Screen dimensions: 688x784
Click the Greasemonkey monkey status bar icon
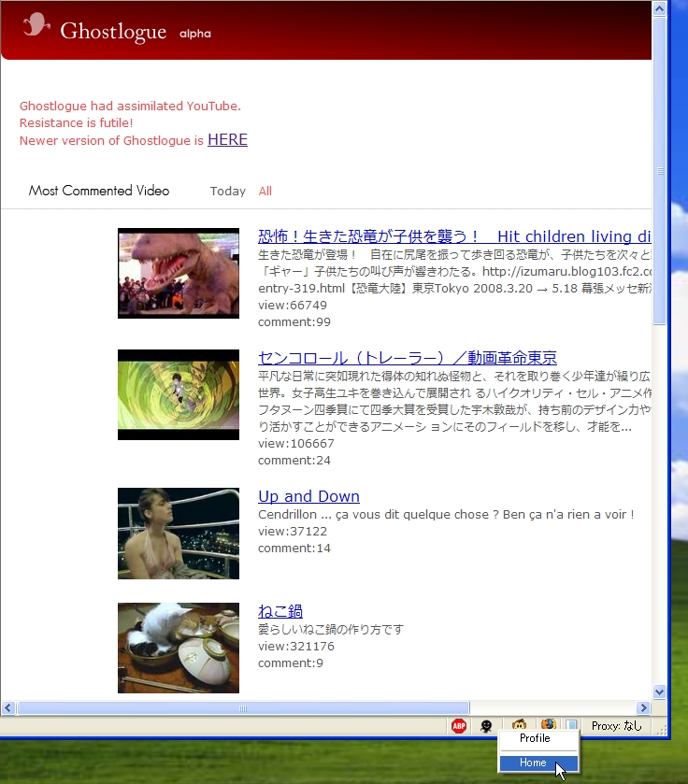tap(519, 724)
